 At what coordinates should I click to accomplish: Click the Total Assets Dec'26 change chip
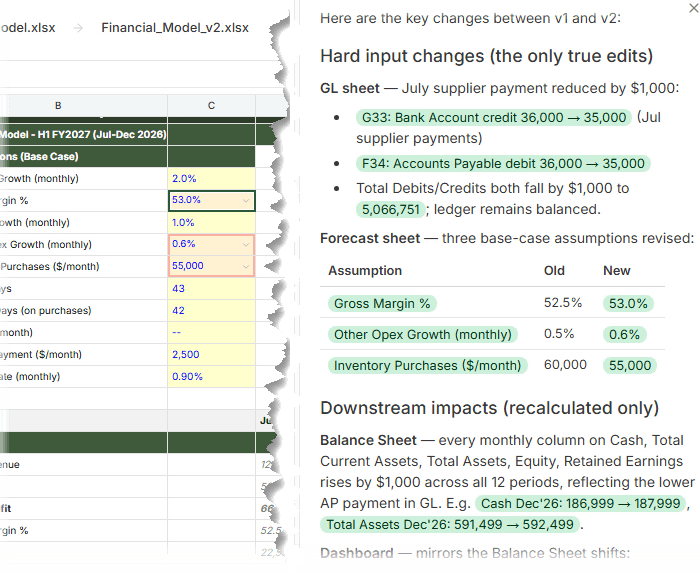pos(450,524)
